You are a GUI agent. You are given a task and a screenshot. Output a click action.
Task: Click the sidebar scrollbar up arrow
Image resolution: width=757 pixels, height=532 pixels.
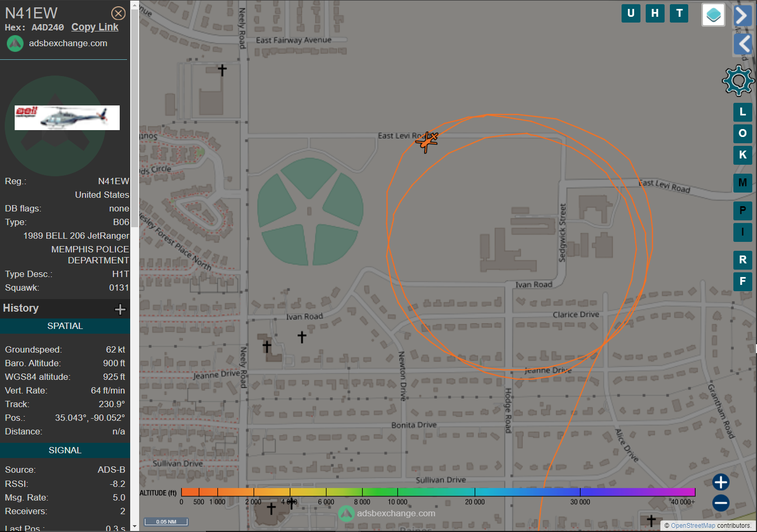tap(134, 6)
